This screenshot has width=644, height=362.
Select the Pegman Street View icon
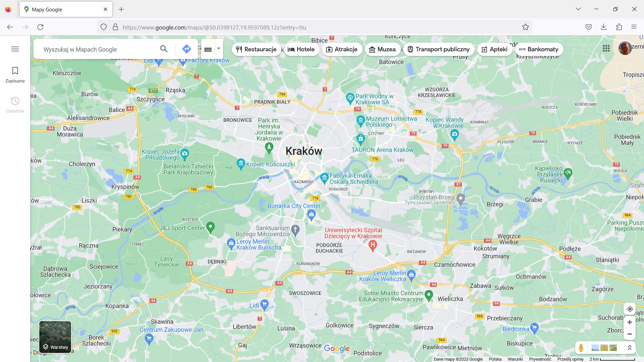(581, 348)
